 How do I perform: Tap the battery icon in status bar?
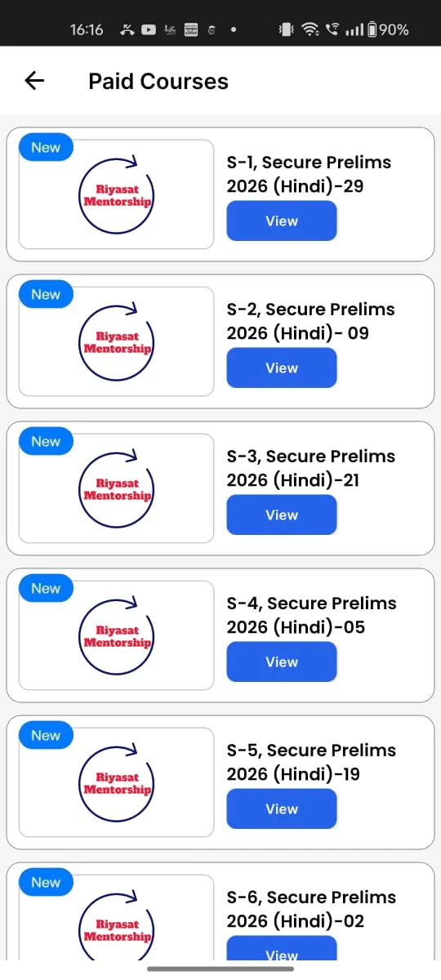tap(372, 29)
